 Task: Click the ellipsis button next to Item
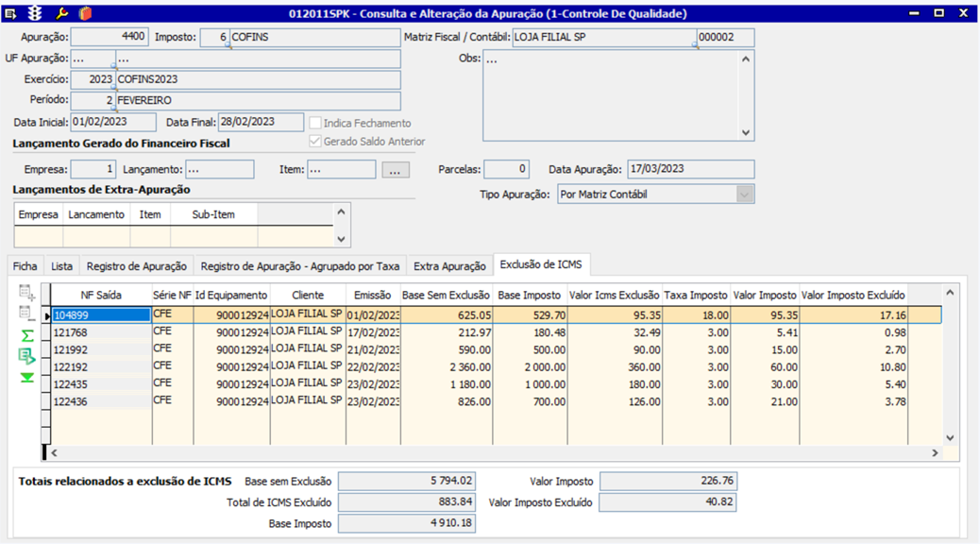[x=396, y=170]
